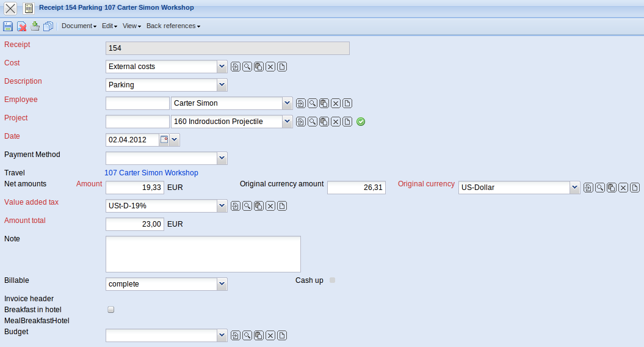Image resolution: width=644 pixels, height=347 pixels.
Task: Click the Save disk icon in toolbar
Action: 8,26
